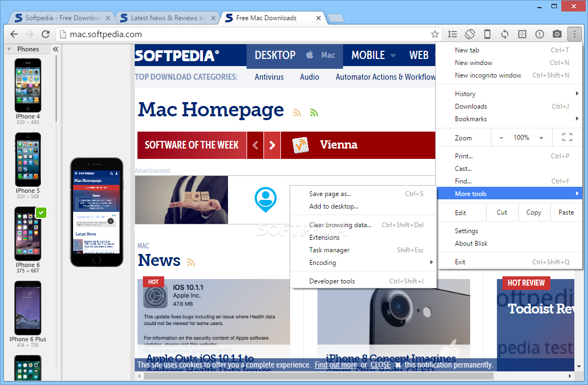Select Clear browsing data...
Image resolution: width=588 pixels, height=385 pixels.
(363, 224)
